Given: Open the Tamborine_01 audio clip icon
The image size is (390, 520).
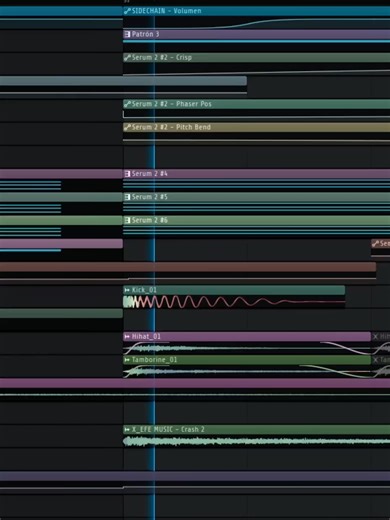Looking at the screenshot, I should pos(127,360).
